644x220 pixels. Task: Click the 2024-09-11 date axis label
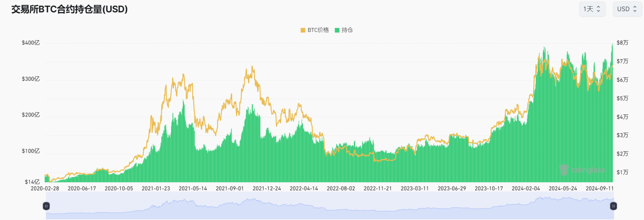tap(599, 188)
